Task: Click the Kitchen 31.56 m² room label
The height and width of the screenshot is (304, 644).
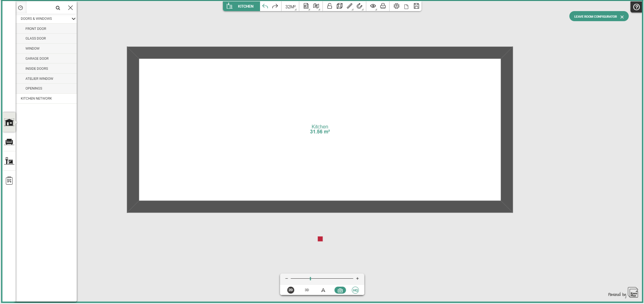Action: (320, 129)
